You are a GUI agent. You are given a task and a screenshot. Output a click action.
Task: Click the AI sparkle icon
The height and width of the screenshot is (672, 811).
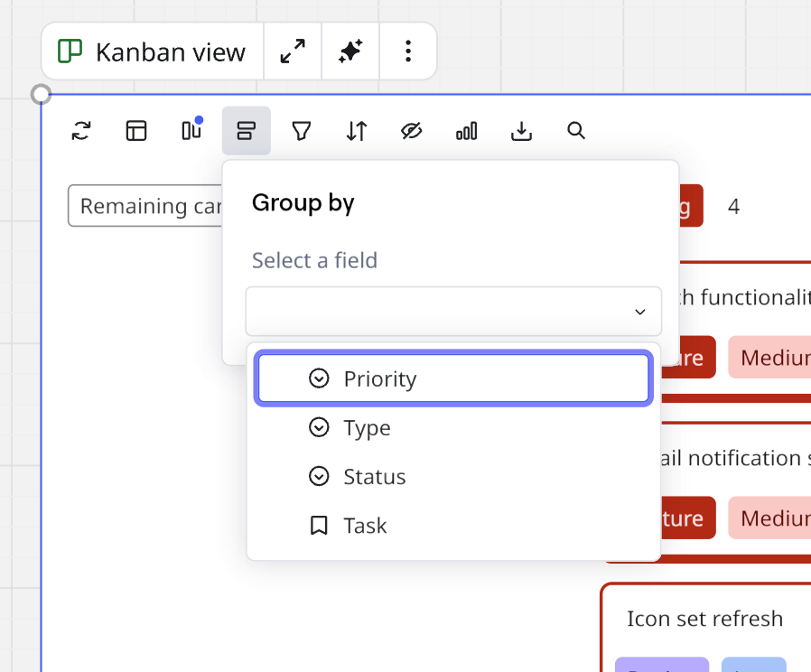pos(350,51)
